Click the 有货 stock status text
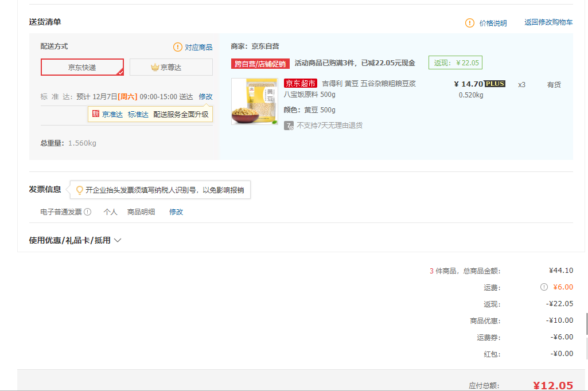Screen dimensions: 588x391 click(554, 85)
